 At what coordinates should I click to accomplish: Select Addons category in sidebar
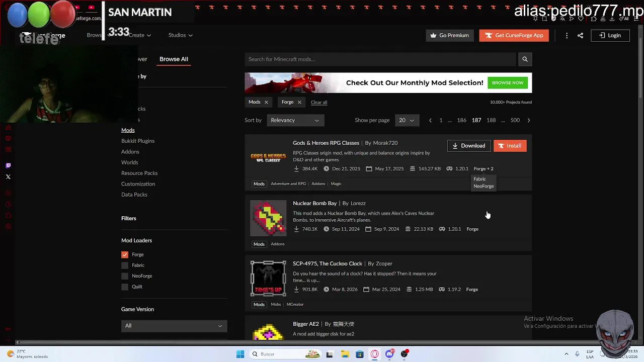click(x=130, y=152)
